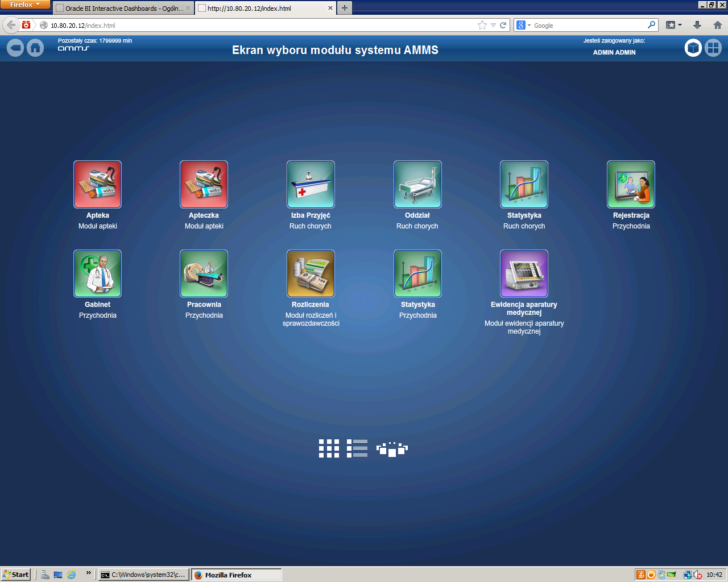
Task: Click the ADMIN ADMIN user name
Action: 614,52
